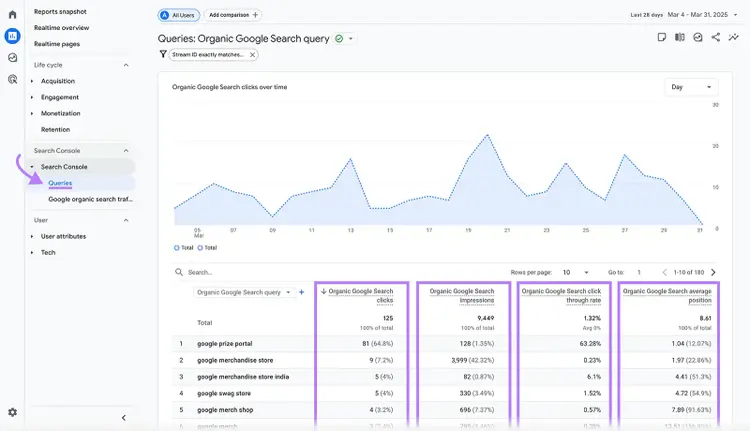Expand User attributes item

point(63,236)
